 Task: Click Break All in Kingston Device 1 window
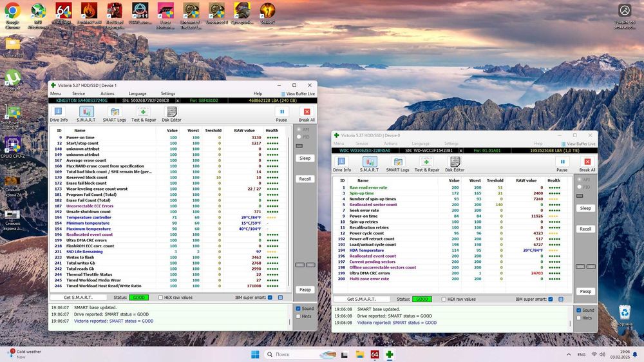point(307,113)
